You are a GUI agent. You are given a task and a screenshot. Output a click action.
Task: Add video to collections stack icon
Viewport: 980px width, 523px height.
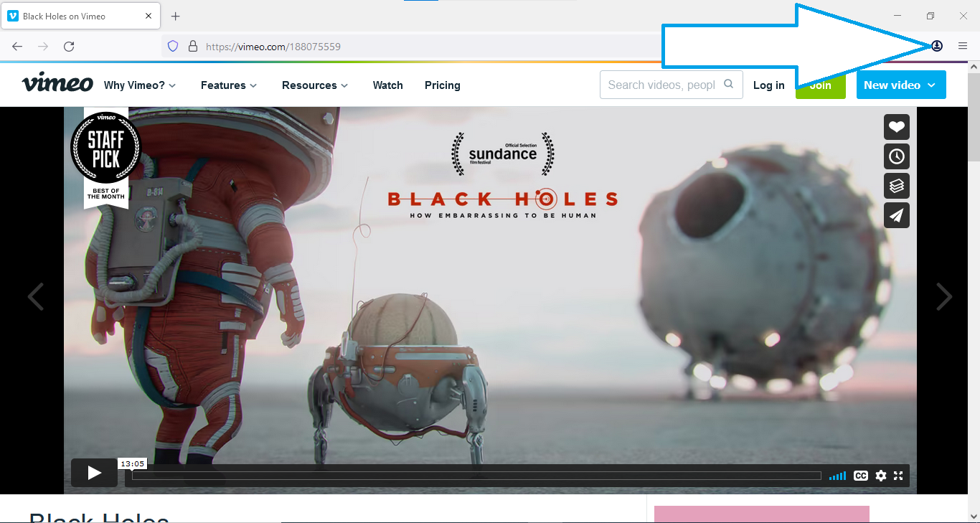pos(897,186)
